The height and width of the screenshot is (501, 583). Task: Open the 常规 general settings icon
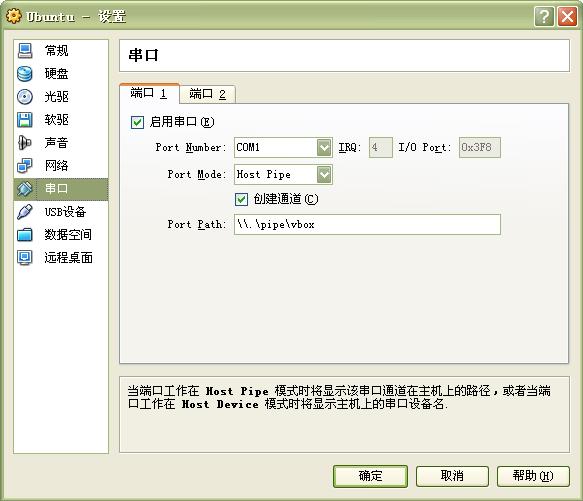(x=25, y=51)
